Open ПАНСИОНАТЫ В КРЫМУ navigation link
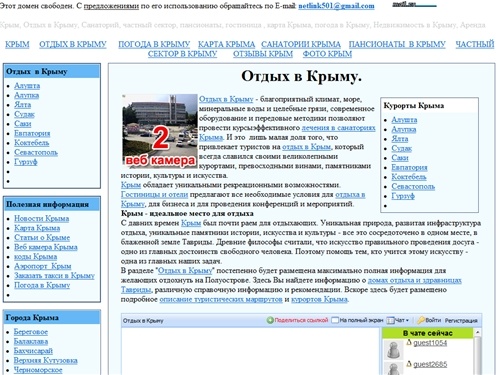 [397, 44]
